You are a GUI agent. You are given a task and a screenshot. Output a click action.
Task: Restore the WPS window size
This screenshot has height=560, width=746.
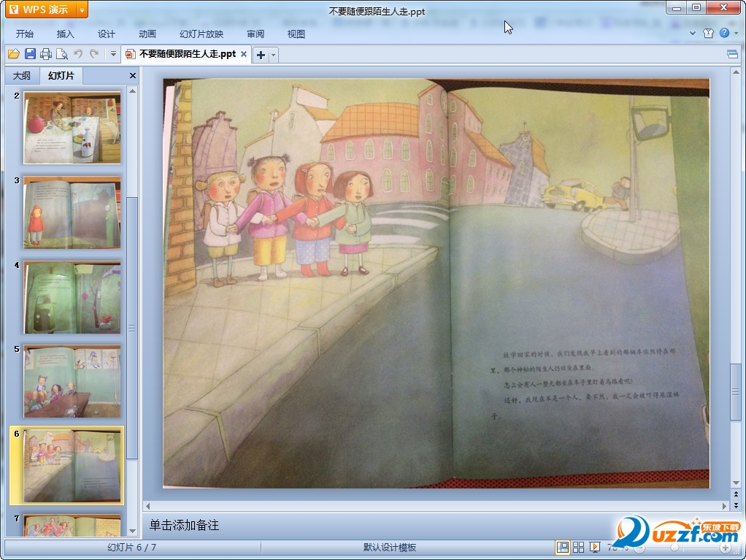click(696, 8)
